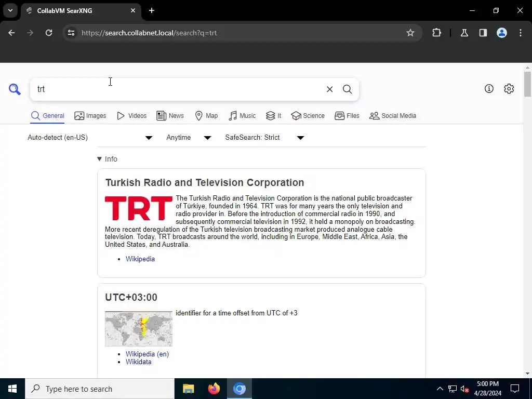Click the Windows taskbar search box

pyautogui.click(x=100, y=389)
